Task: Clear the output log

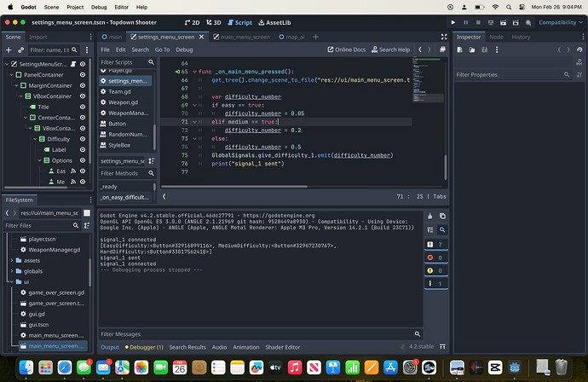Action: coord(429,216)
